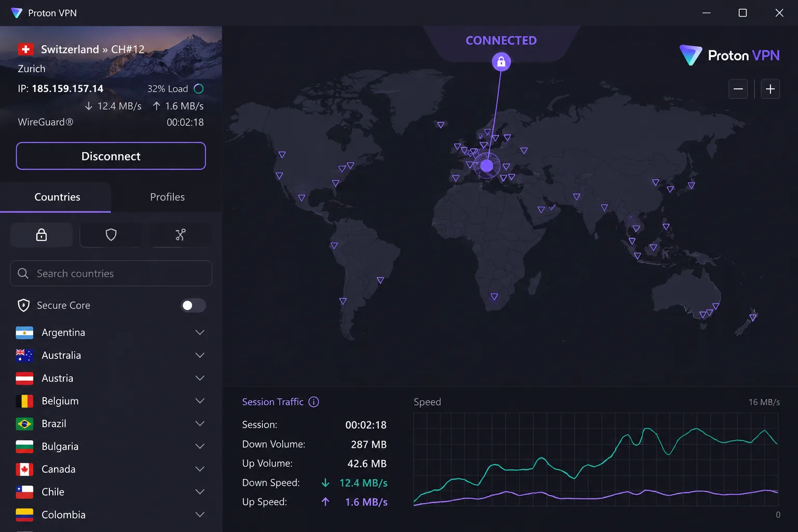
Task: Click the connected lock pin on map
Action: pyautogui.click(x=501, y=62)
